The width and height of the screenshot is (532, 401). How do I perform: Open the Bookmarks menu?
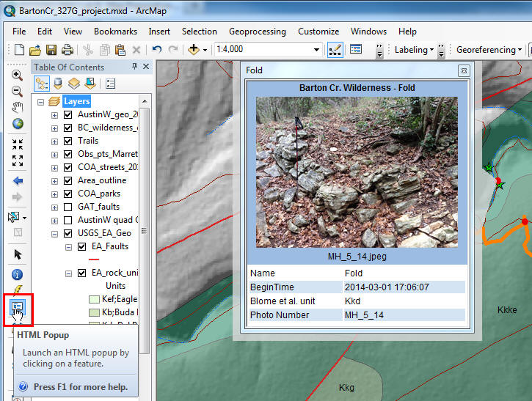point(115,32)
